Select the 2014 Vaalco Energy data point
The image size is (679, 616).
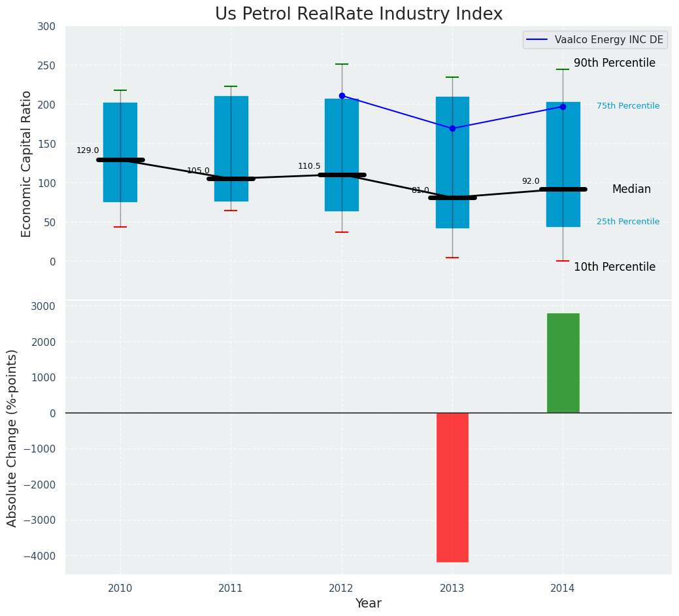[x=563, y=107]
